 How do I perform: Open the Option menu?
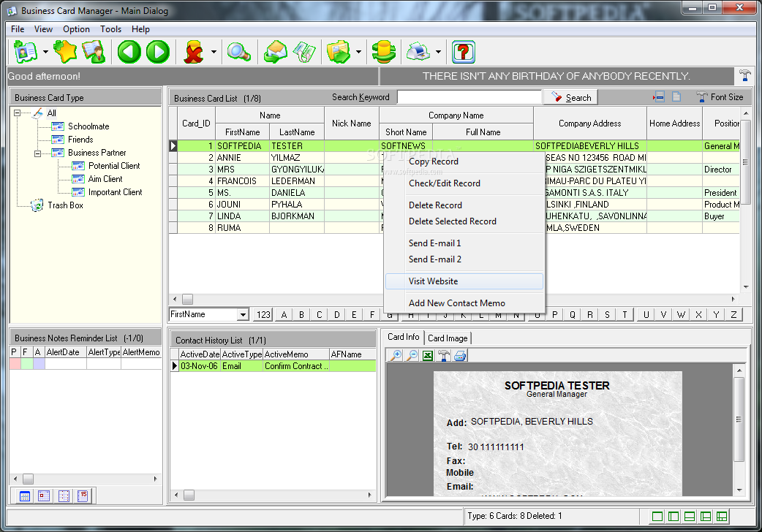76,29
